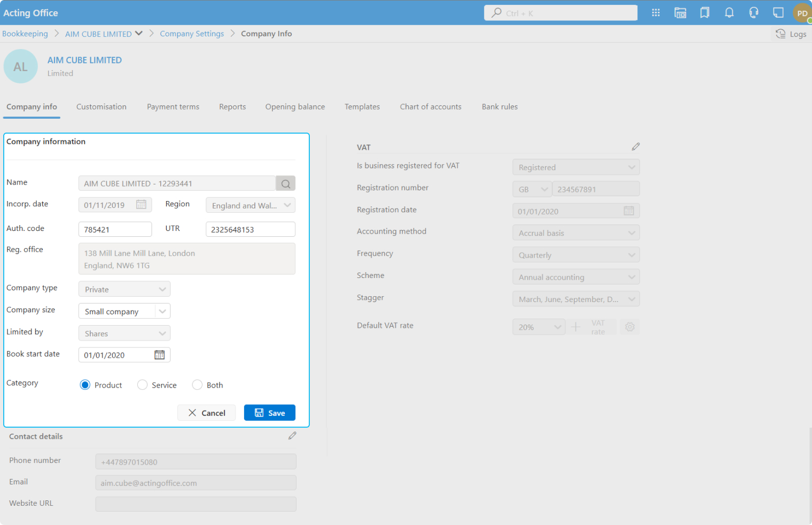Expand the Company size dropdown

point(162,311)
